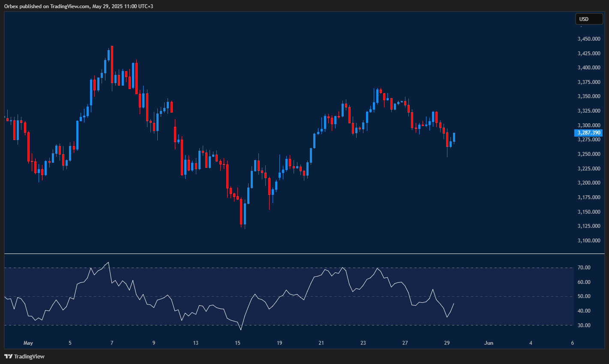The height and width of the screenshot is (364, 609).
Task: Select the most recent blue candle near May 29
Action: click(x=453, y=137)
